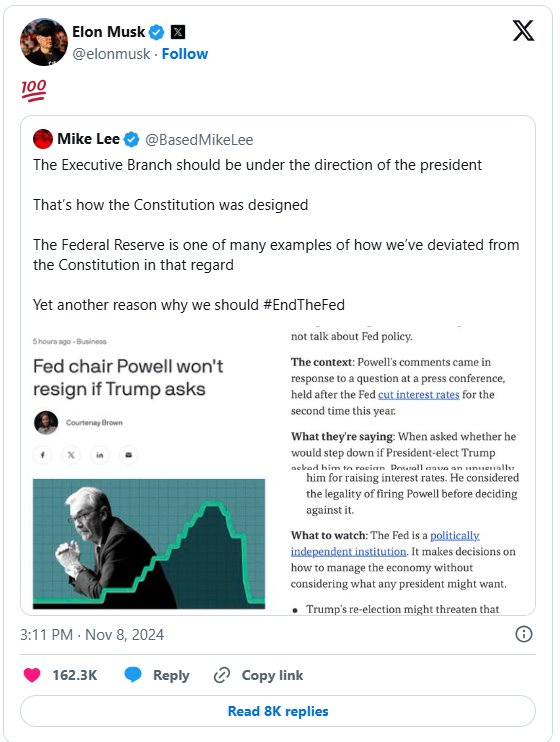Viewport: 560px width, 742px height.
Task: Click the 100 emoji in the post
Action: tap(34, 90)
